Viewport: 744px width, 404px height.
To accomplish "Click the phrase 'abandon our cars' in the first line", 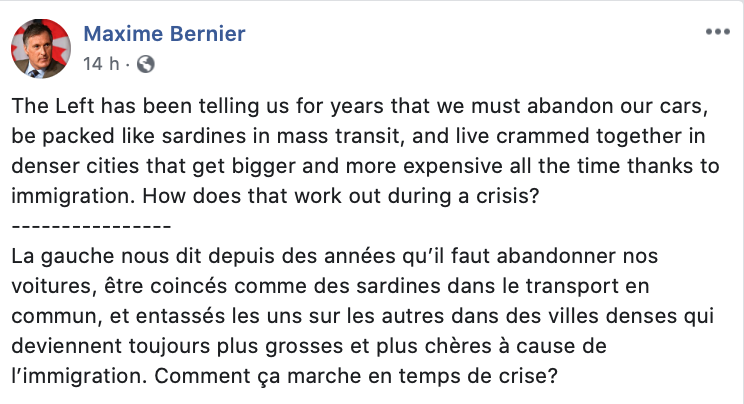I will [617, 106].
